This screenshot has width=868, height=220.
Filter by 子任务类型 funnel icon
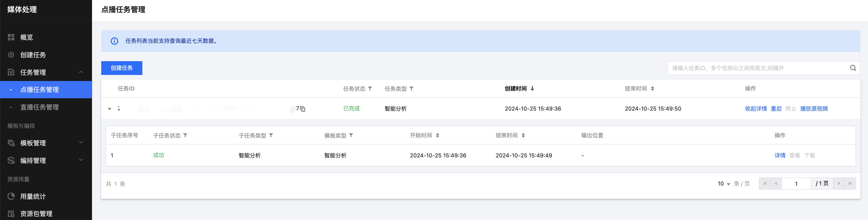click(271, 135)
